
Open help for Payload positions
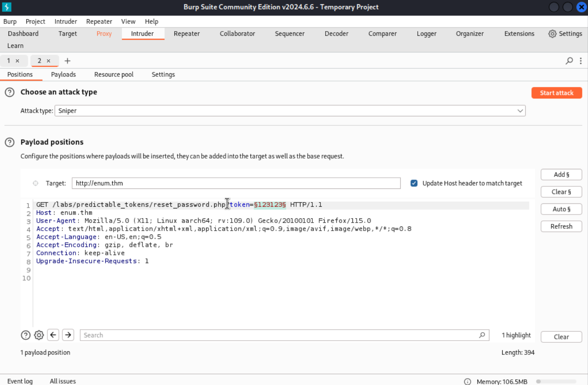point(9,142)
